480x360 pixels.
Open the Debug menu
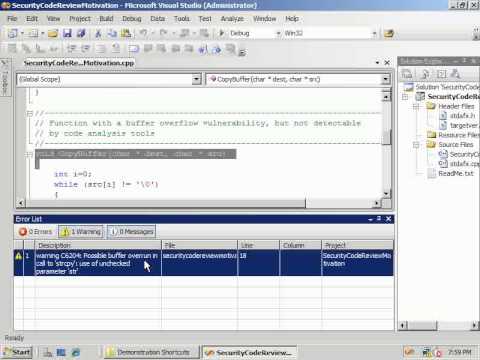click(132, 19)
